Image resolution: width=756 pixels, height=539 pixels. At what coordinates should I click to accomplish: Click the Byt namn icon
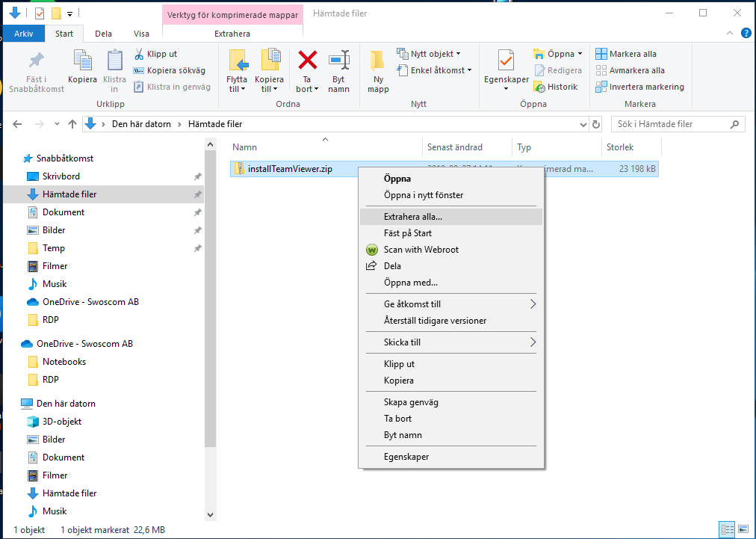[x=338, y=70]
